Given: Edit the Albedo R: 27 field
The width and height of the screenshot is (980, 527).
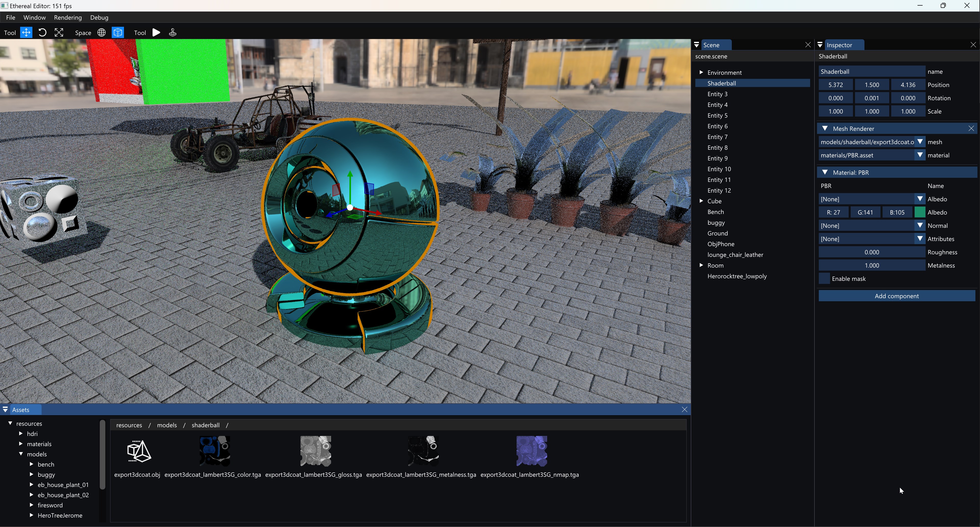Looking at the screenshot, I should [834, 212].
